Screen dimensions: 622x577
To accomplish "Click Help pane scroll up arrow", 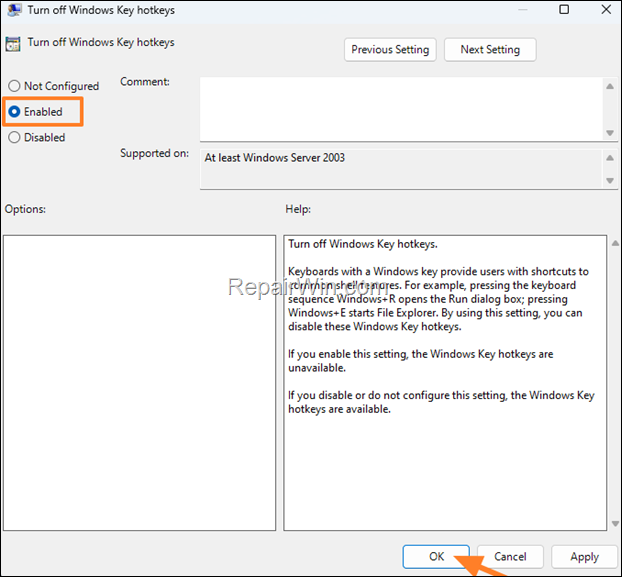I will coord(615,243).
